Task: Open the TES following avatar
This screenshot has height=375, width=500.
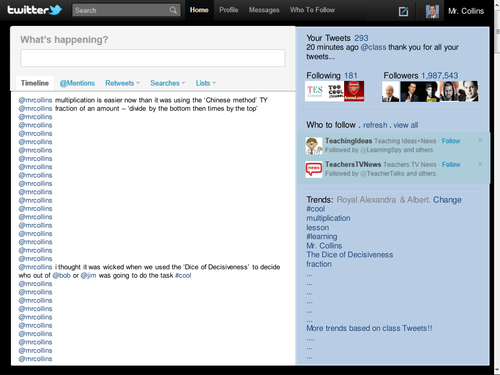Action: (x=315, y=91)
